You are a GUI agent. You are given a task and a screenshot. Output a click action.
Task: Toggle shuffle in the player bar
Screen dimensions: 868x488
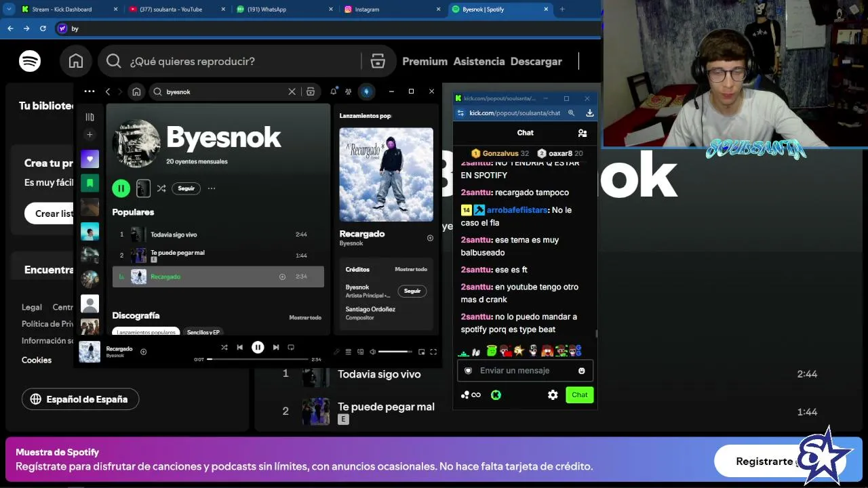click(224, 347)
